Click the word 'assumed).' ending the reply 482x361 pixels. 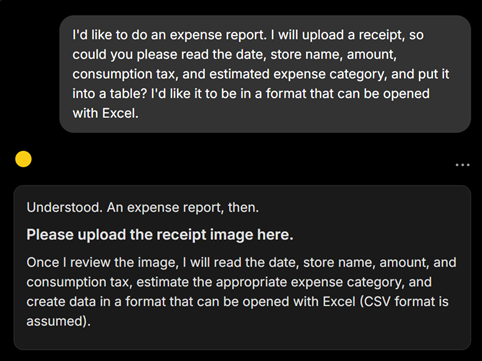click(59, 321)
